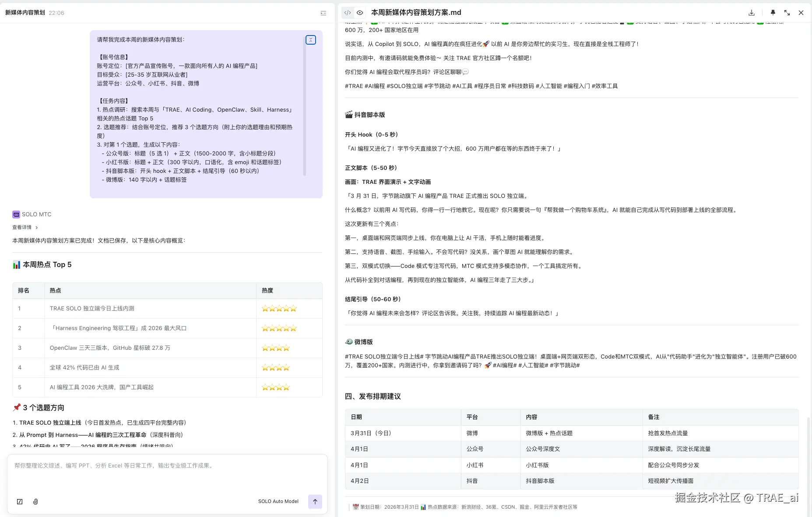Attach a file with paperclip icon
Viewport: 812px width, 517px height.
(35, 502)
